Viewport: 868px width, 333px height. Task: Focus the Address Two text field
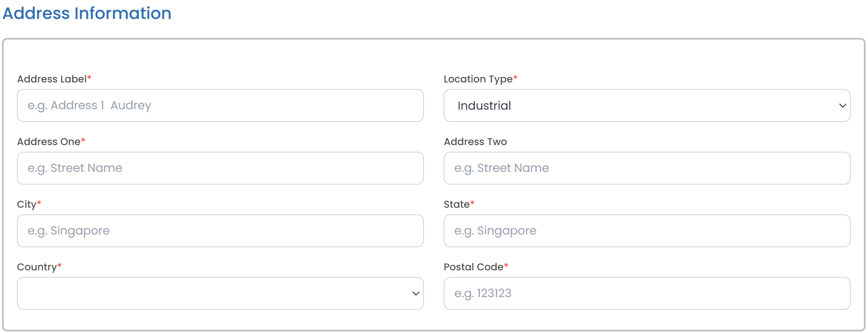(x=647, y=168)
